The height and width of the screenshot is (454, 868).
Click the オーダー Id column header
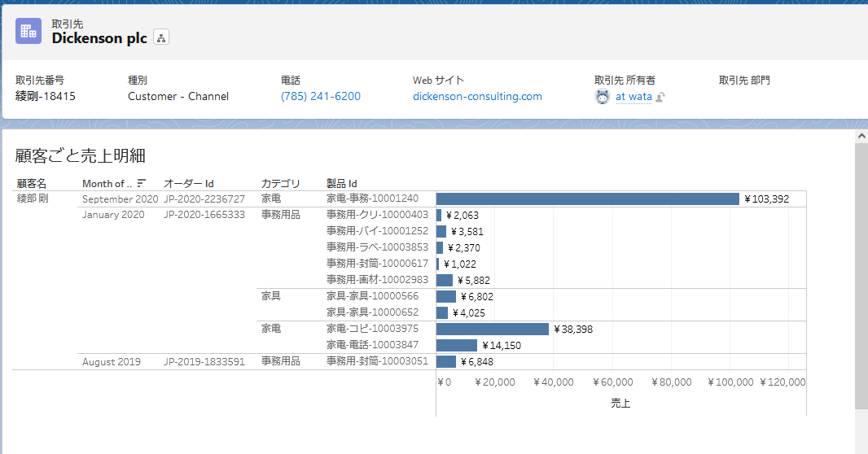point(189,184)
